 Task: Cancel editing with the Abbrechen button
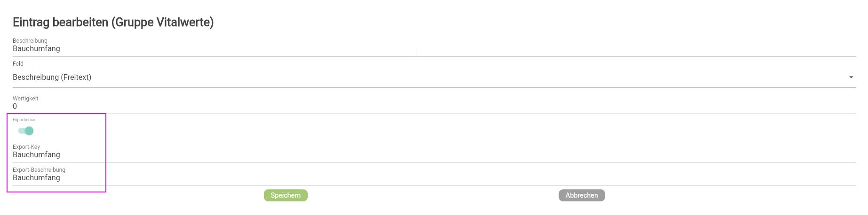point(581,195)
